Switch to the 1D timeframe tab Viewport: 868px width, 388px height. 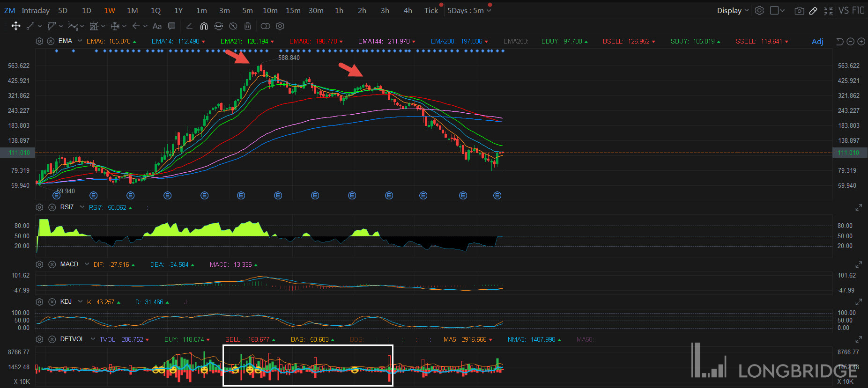click(x=87, y=11)
